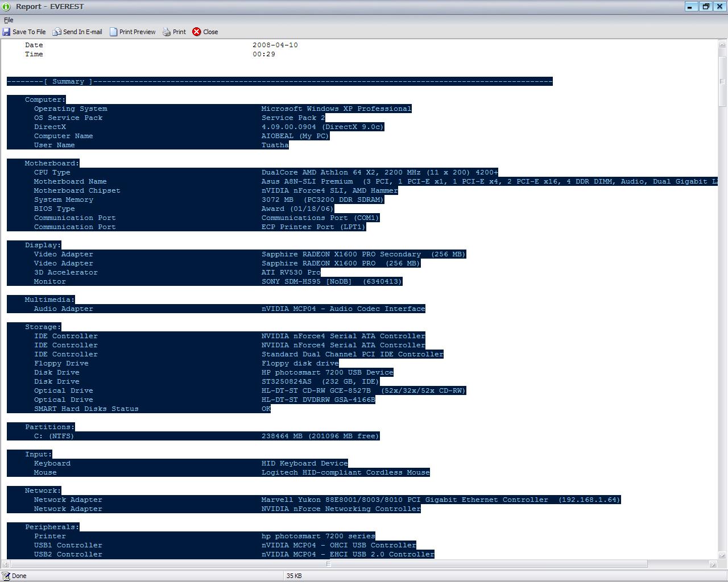
Task: Click 'HP photosmart 7200 USB Device' value
Action: click(327, 372)
